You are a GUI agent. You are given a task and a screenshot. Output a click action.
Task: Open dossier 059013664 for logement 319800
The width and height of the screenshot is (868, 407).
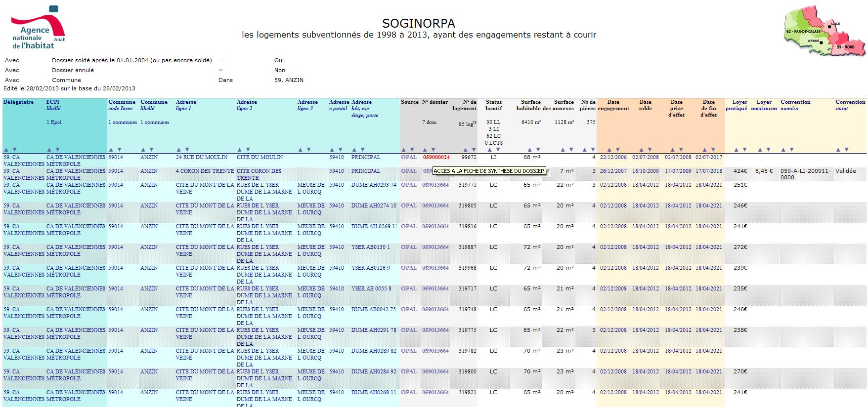tap(435, 372)
